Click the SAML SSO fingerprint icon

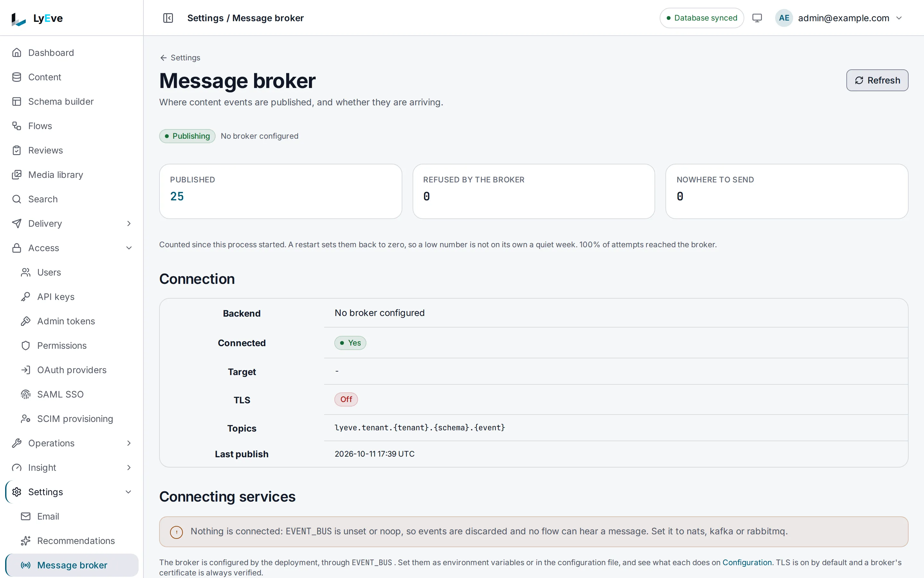[26, 394]
